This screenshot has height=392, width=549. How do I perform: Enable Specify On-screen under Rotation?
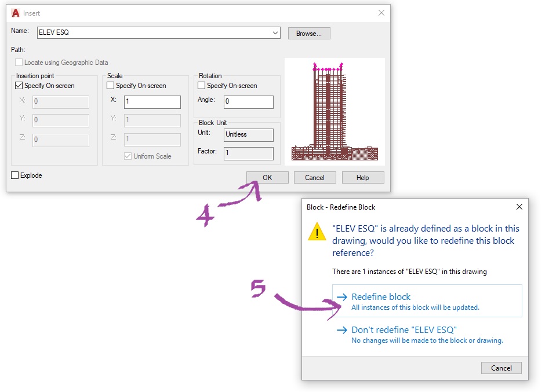point(202,85)
